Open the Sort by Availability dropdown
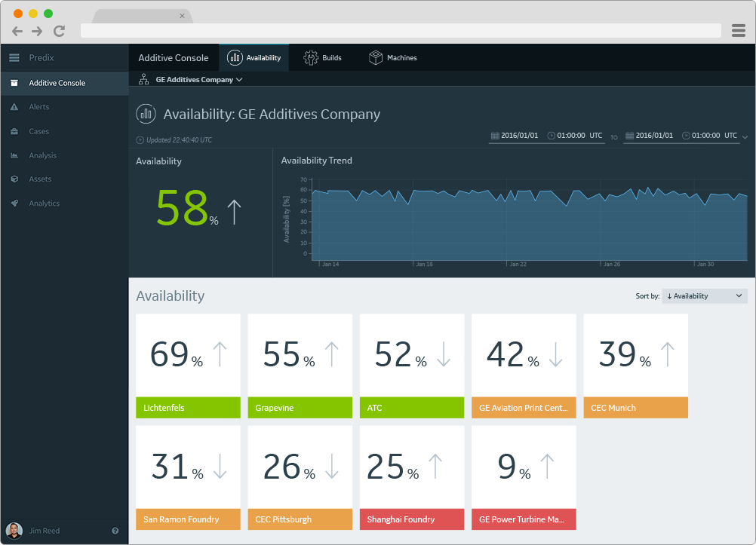The height and width of the screenshot is (545, 756). 705,296
